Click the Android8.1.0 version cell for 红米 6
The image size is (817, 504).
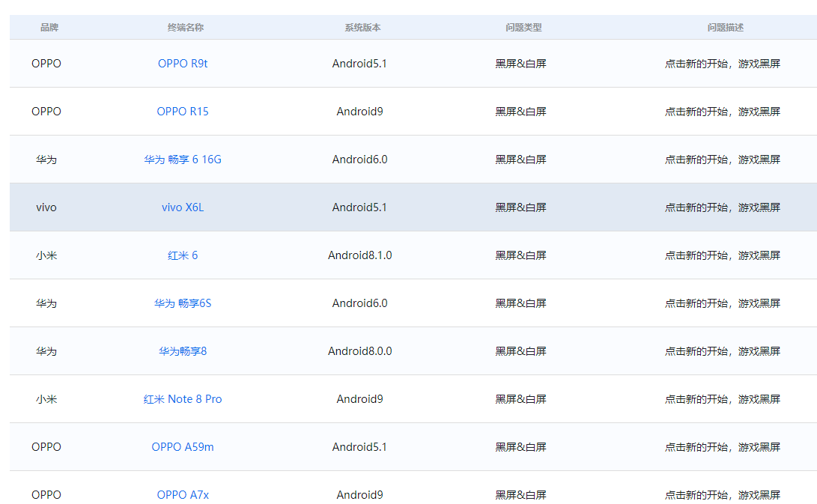click(359, 255)
